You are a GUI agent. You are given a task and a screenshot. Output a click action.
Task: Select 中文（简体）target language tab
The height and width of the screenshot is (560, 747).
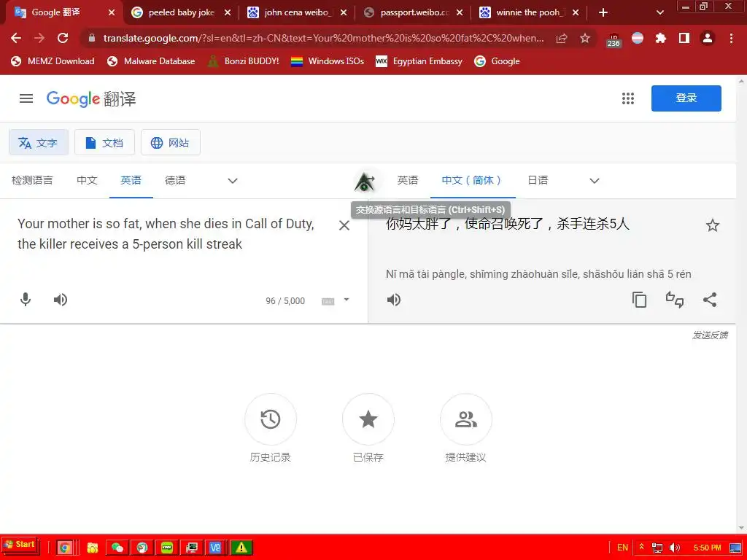[473, 181]
